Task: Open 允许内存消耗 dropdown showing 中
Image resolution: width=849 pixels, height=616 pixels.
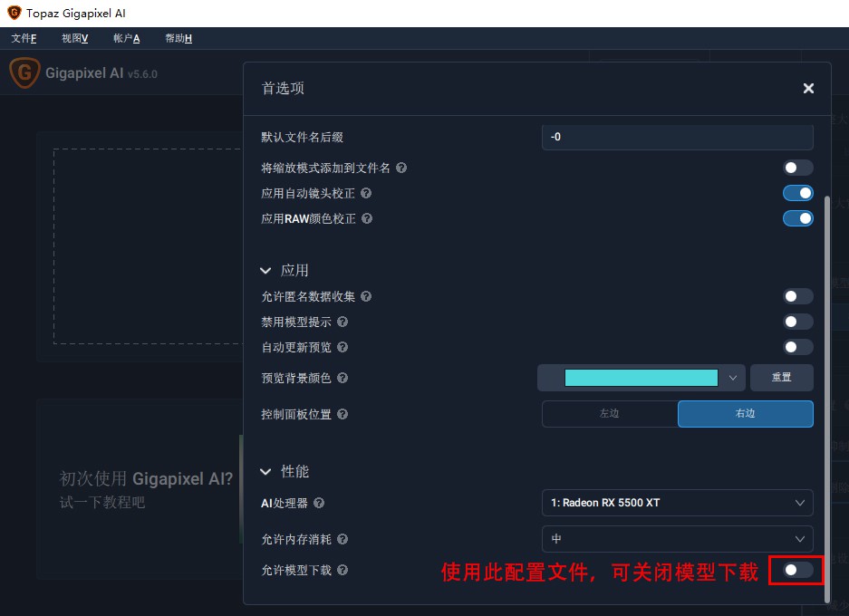Action: 678,539
